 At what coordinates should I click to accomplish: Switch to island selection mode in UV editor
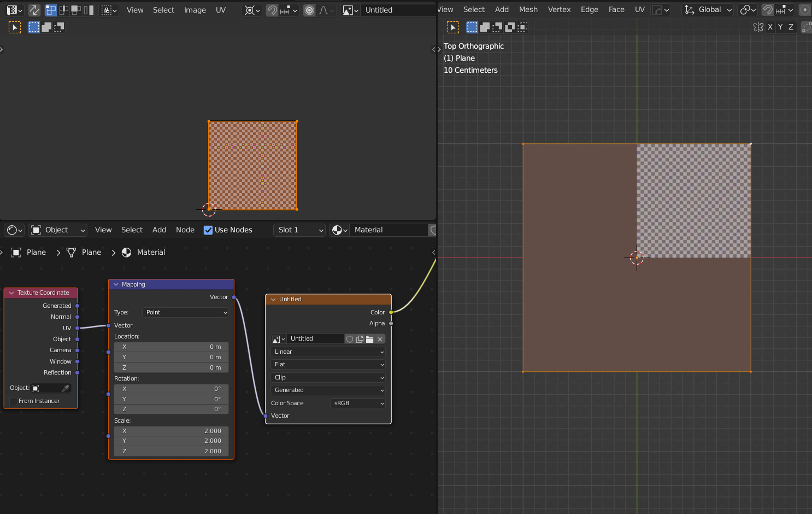coord(87,10)
